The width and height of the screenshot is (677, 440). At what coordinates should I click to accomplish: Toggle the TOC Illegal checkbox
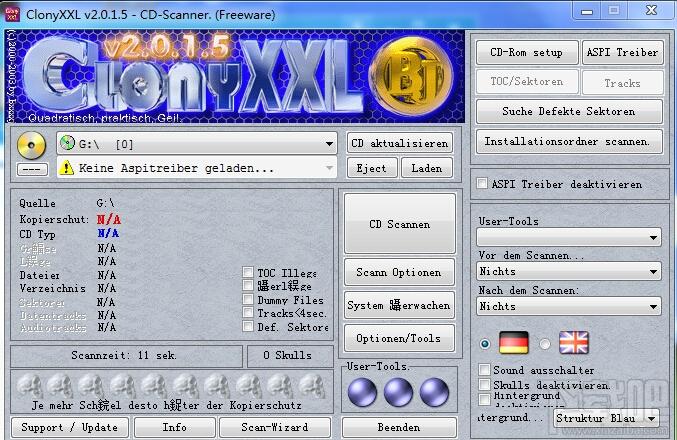pyautogui.click(x=248, y=272)
